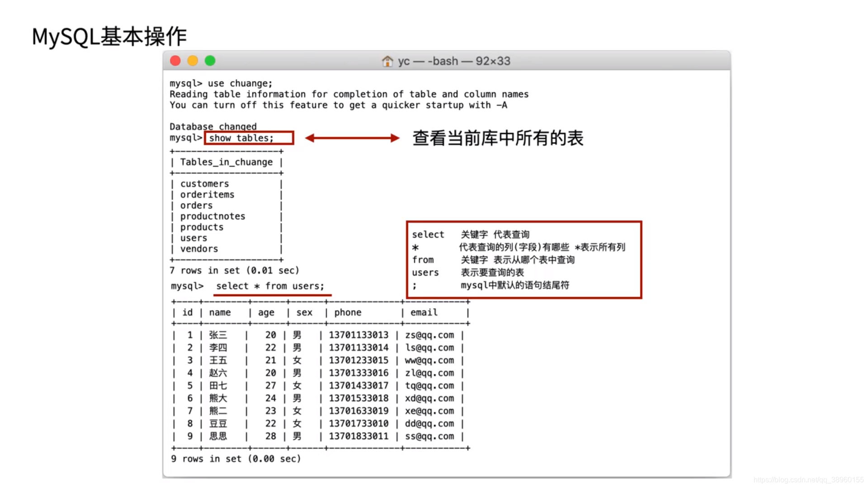This screenshot has height=488, width=868.
Task: Select the 'customers' table row
Action: pyautogui.click(x=205, y=184)
